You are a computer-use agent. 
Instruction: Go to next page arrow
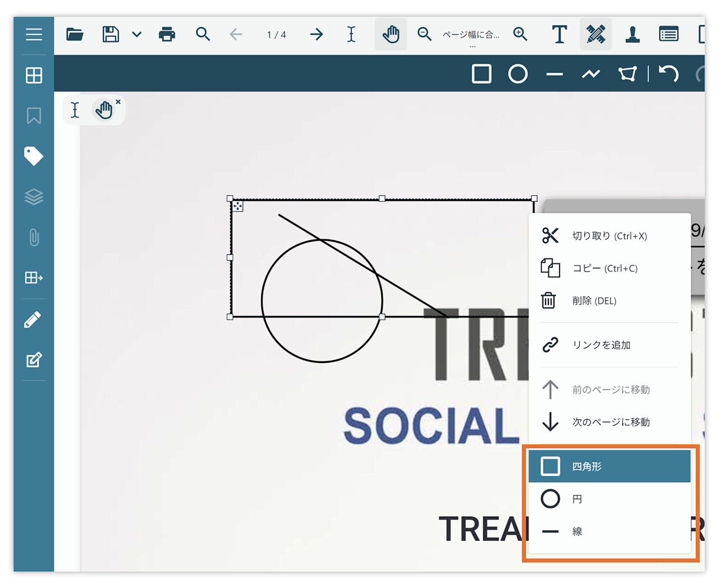coord(317,34)
